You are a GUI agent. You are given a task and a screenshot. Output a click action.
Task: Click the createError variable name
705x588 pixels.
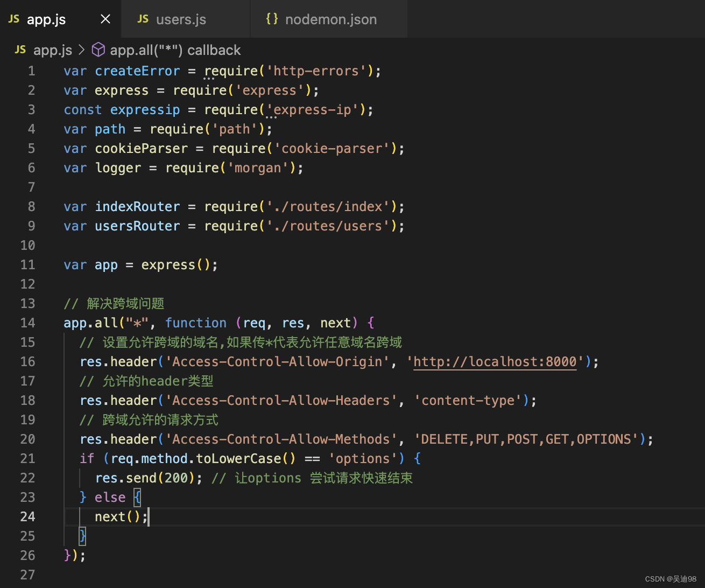[137, 71]
